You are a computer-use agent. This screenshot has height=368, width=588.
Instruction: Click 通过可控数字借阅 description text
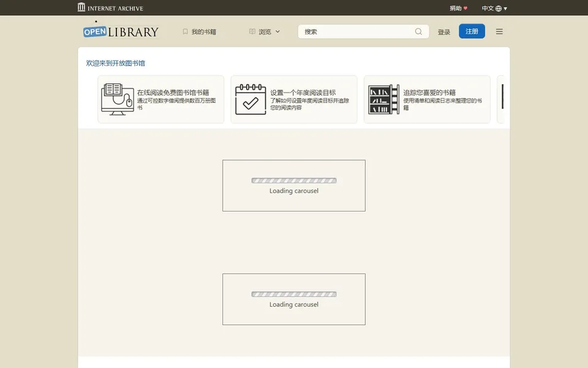(176, 104)
